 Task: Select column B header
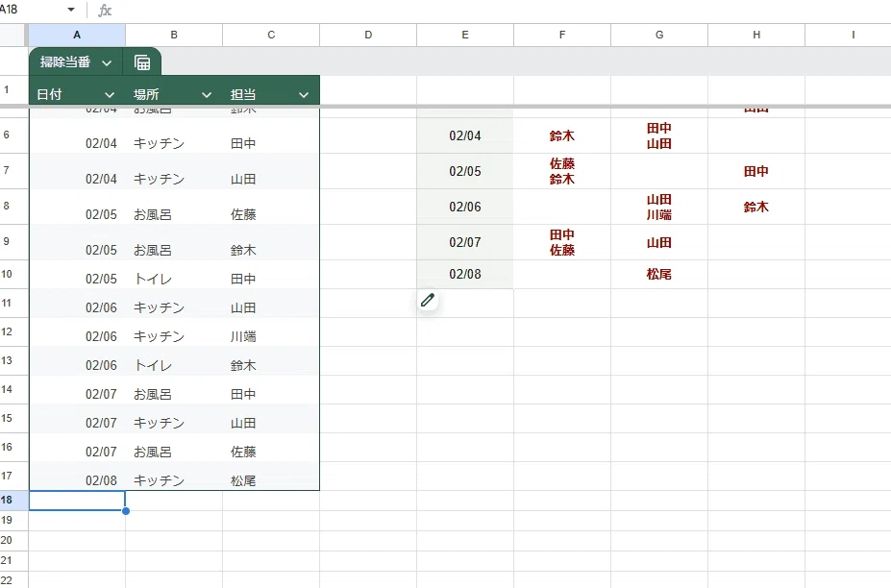click(174, 35)
